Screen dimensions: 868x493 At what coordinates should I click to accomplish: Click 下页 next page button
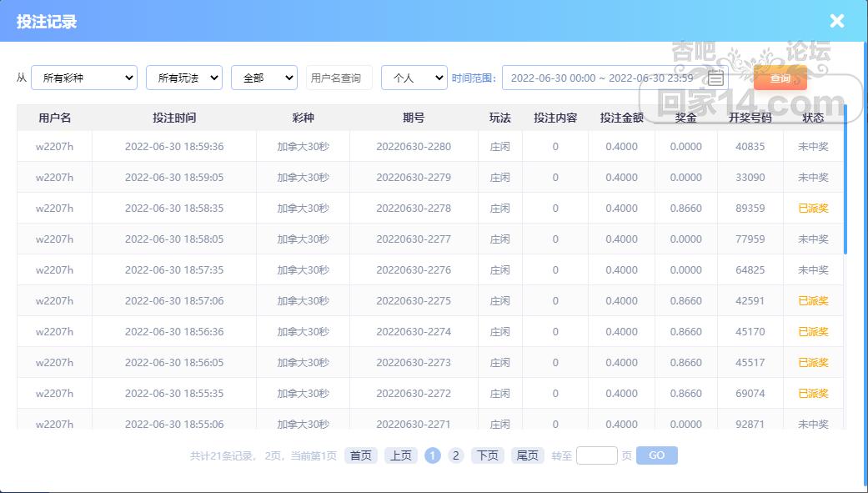coord(487,455)
